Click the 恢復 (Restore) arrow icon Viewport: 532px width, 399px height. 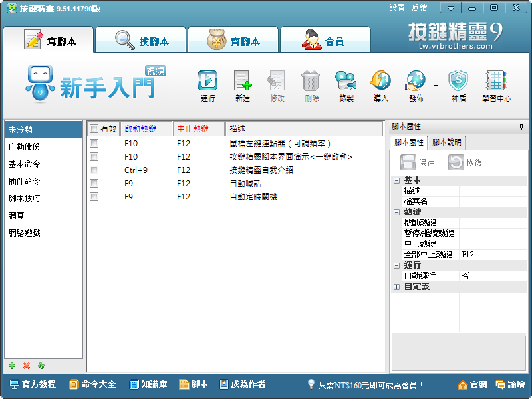[x=456, y=162]
